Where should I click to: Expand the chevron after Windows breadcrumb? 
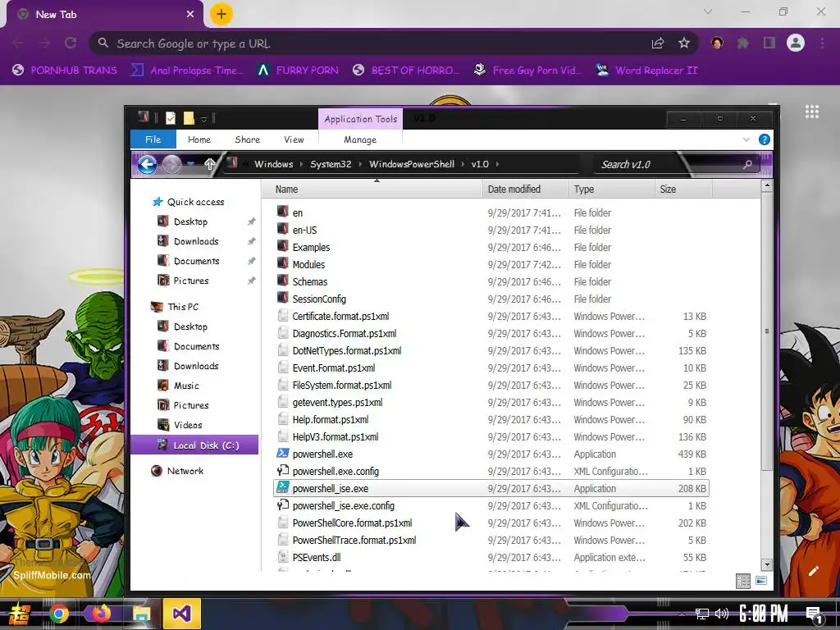pyautogui.click(x=301, y=164)
